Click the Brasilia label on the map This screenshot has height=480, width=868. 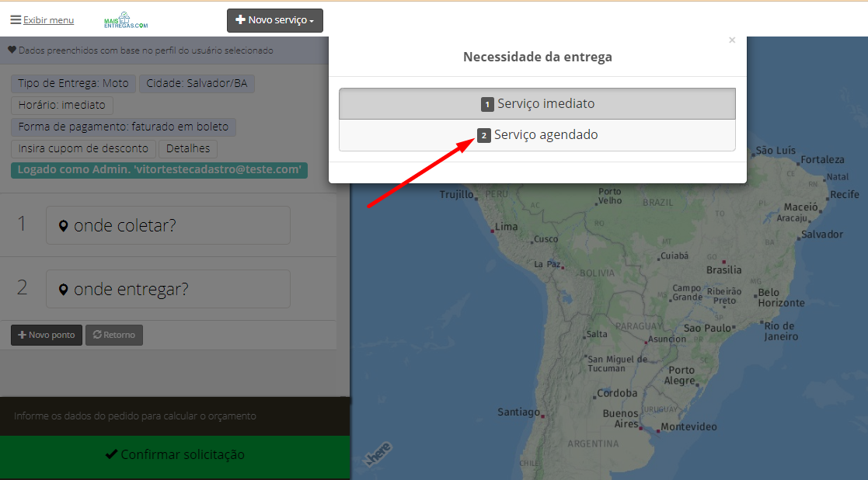pyautogui.click(x=723, y=270)
